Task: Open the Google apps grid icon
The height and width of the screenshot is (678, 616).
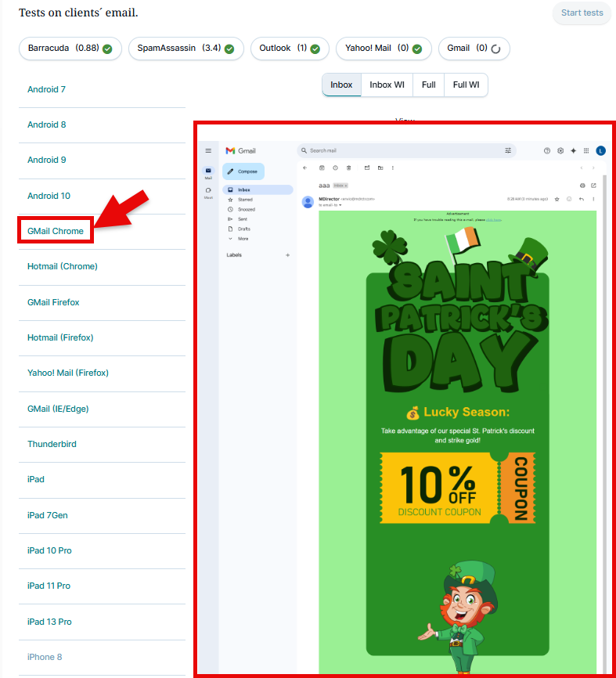Action: pos(586,150)
